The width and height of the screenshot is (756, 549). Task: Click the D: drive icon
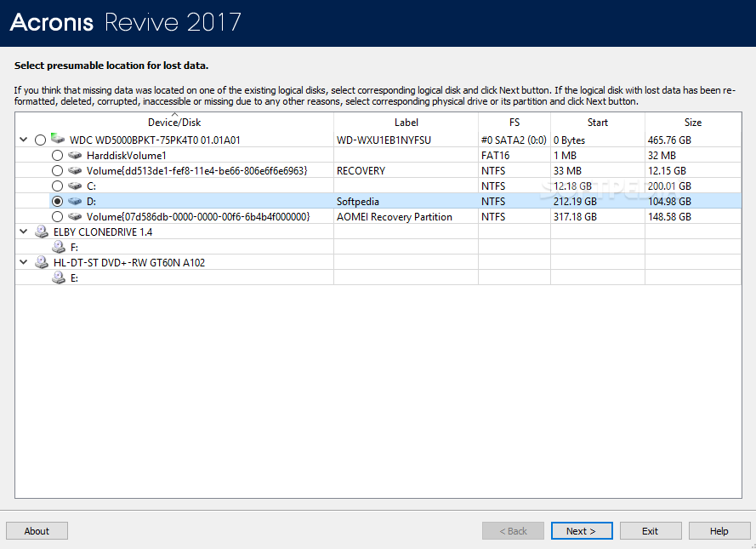click(x=75, y=202)
